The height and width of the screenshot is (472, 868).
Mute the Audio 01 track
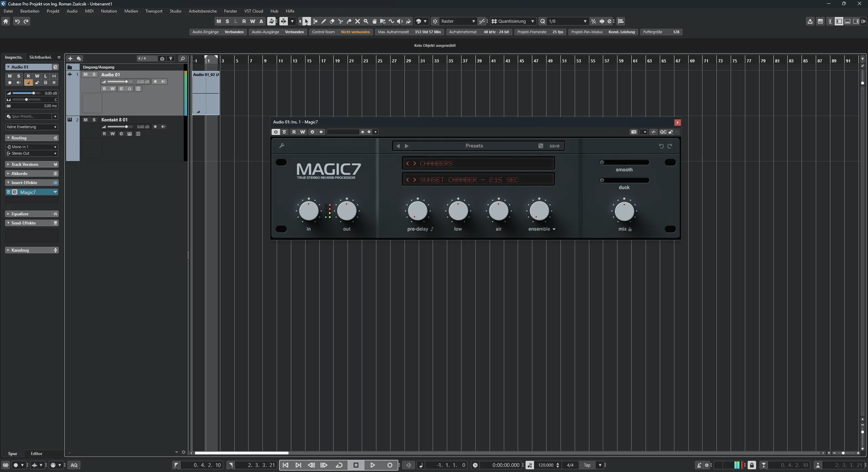85,75
